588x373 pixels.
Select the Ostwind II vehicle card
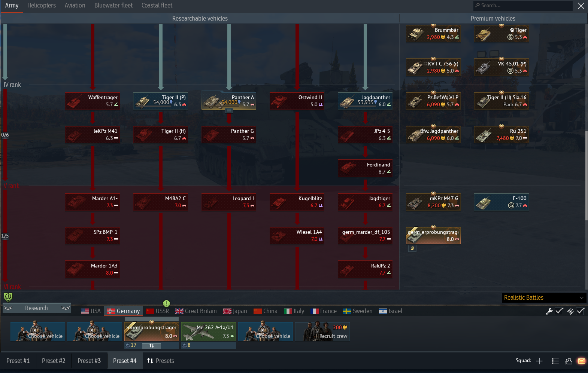pos(297,101)
